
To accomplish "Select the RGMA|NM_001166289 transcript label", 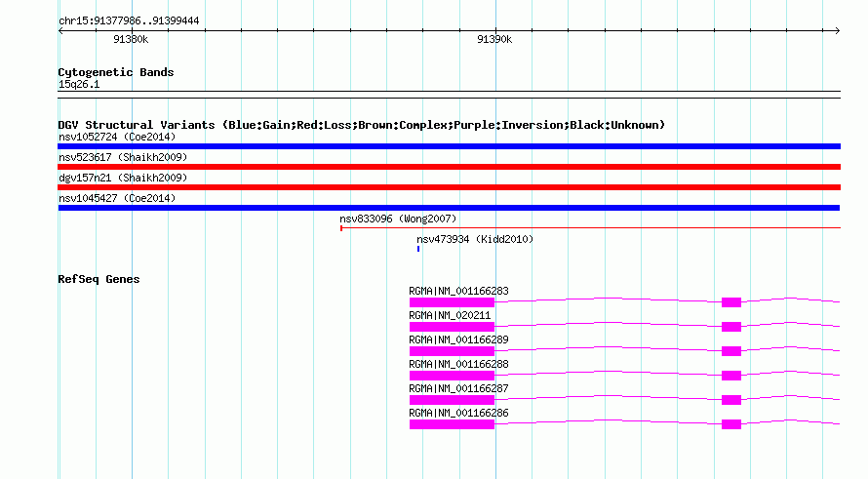I will pyautogui.click(x=458, y=339).
